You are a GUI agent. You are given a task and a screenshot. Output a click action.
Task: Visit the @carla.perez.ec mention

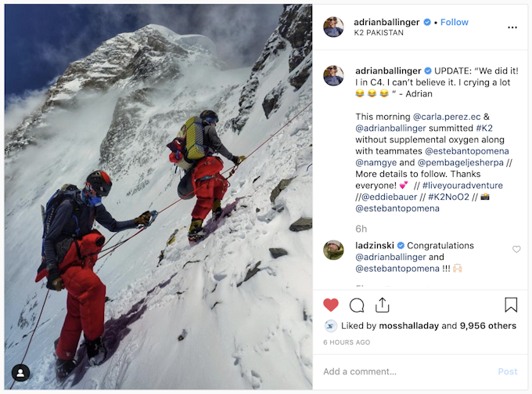[447, 117]
